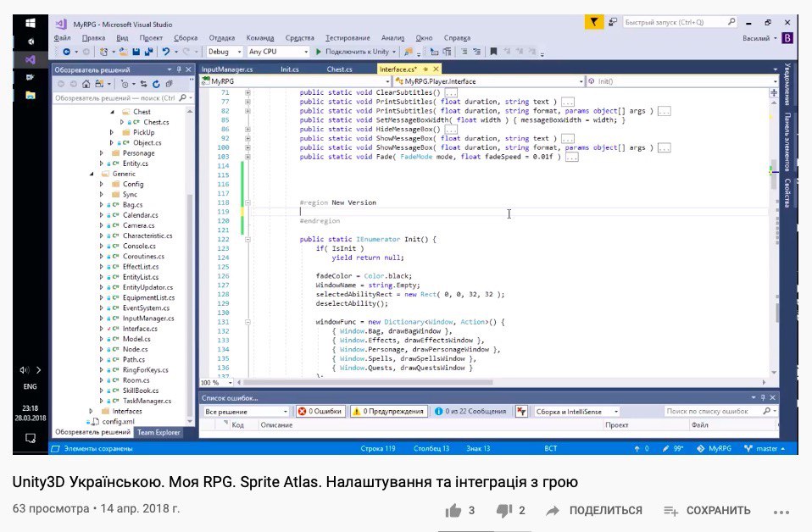The height and width of the screenshot is (532, 812).
Task: Click the pending changes filter clock icon
Action: (x=124, y=84)
